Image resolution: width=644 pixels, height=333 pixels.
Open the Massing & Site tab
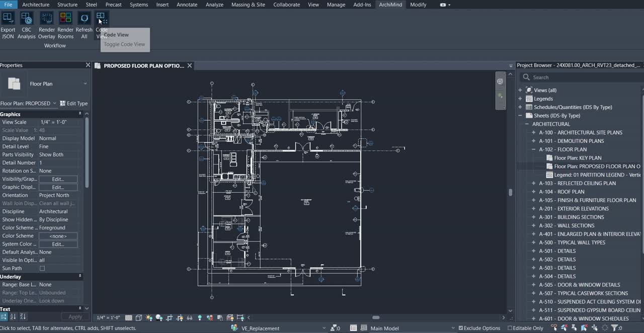click(x=248, y=5)
